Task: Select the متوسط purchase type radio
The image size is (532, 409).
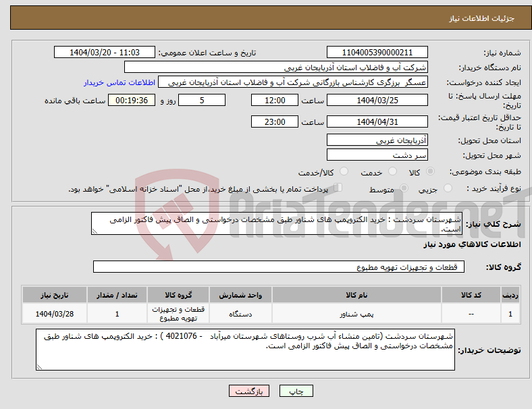Action: pyautogui.click(x=404, y=188)
